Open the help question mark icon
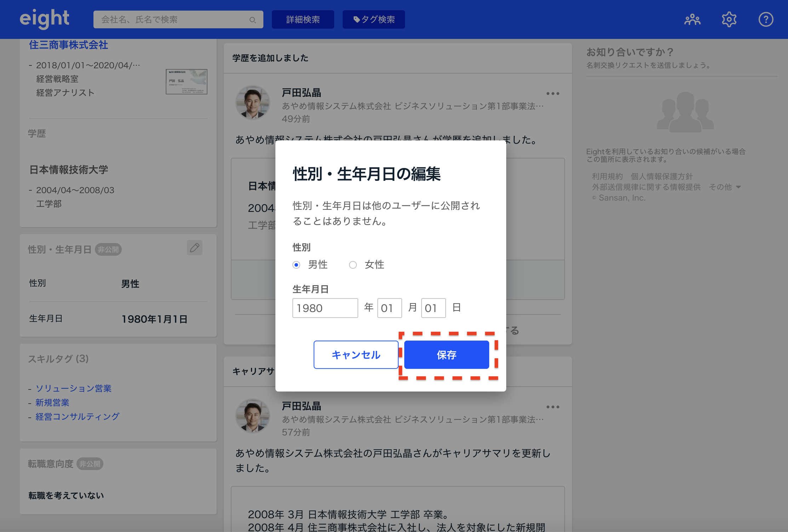 coord(766,19)
